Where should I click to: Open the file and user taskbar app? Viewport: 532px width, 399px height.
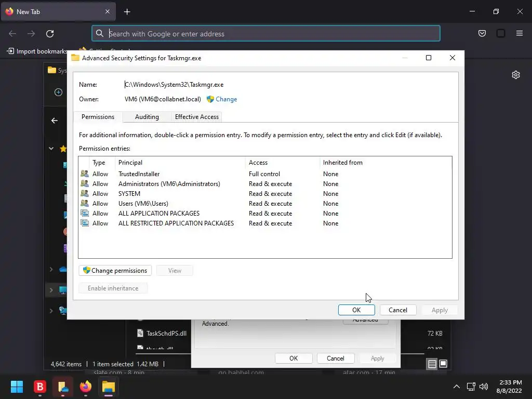click(63, 387)
